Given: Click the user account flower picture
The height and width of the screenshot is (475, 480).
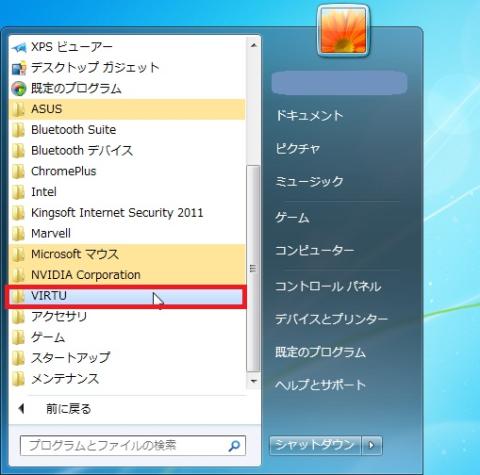Looking at the screenshot, I should pyautogui.click(x=343, y=31).
